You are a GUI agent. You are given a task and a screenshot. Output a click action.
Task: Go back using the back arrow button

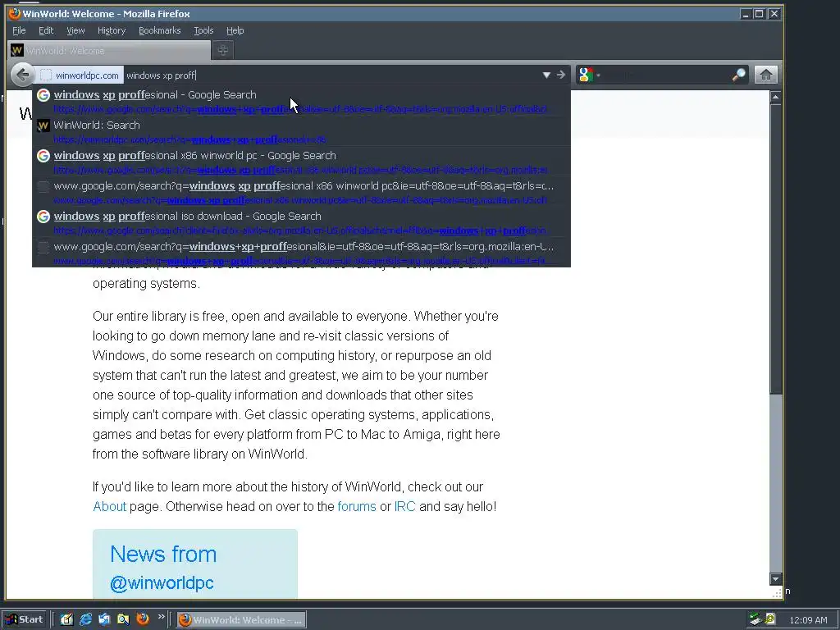(22, 75)
